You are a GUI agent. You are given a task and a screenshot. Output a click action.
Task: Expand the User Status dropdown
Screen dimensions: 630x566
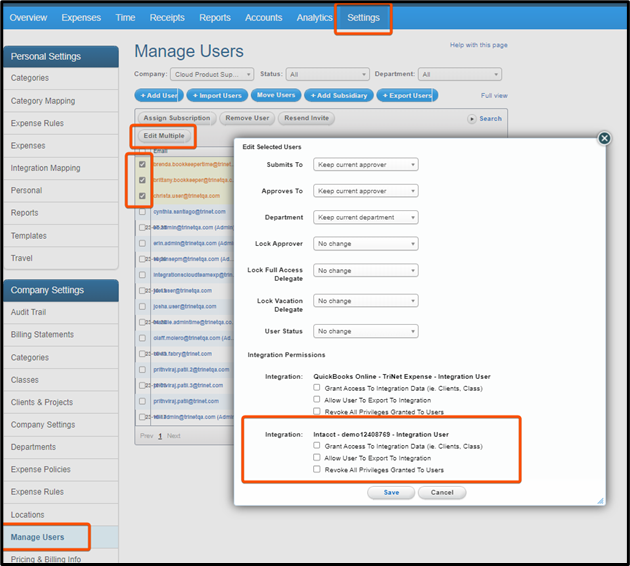(x=366, y=331)
